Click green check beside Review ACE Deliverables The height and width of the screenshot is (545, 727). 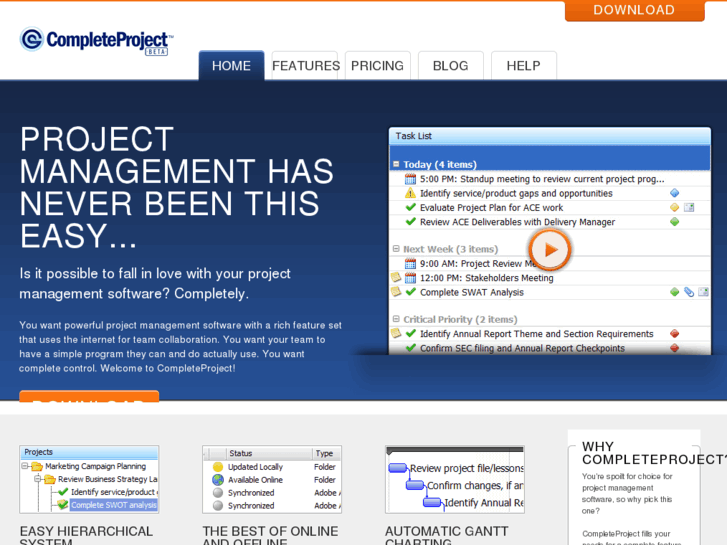410,222
